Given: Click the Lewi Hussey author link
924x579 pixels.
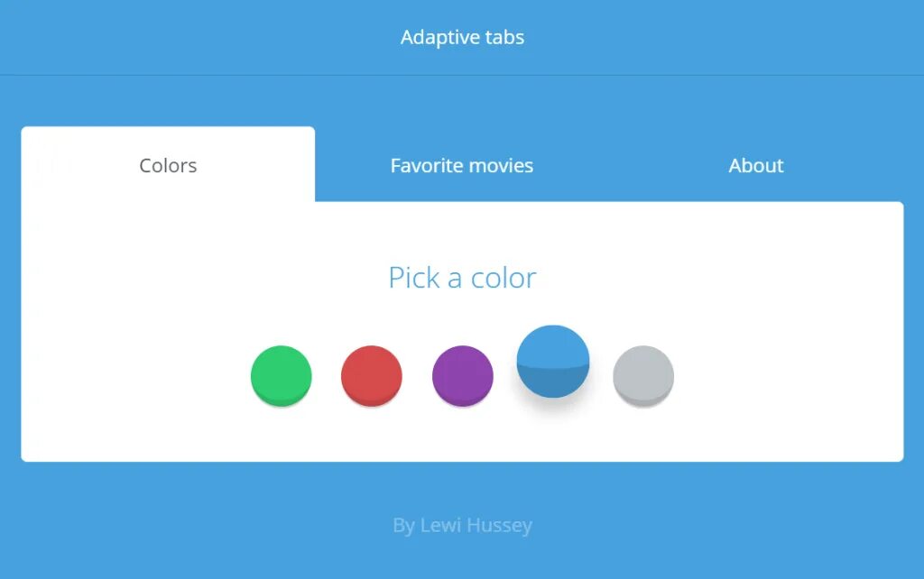Looking at the screenshot, I should [476, 525].
